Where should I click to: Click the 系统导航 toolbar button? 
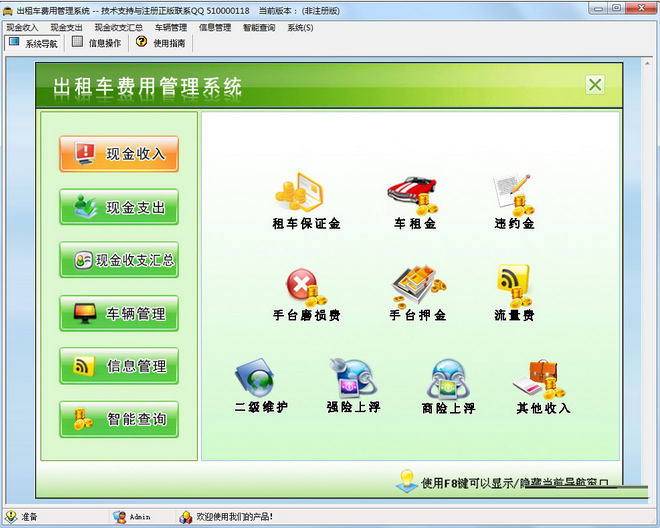tap(33, 43)
